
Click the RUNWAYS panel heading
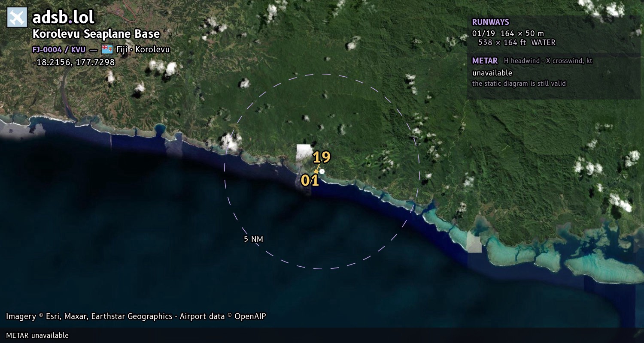pos(491,22)
